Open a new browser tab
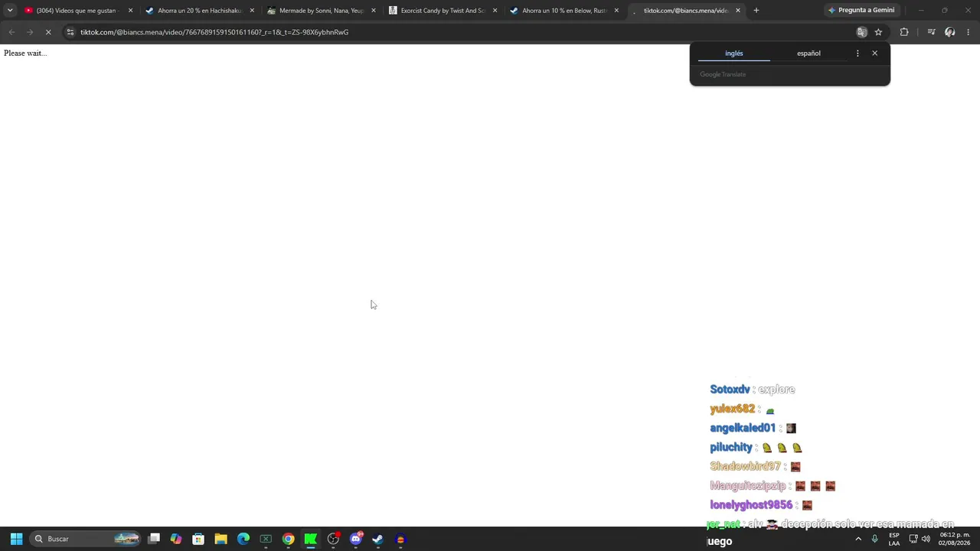Screen dimensions: 980x551 click(x=756, y=11)
